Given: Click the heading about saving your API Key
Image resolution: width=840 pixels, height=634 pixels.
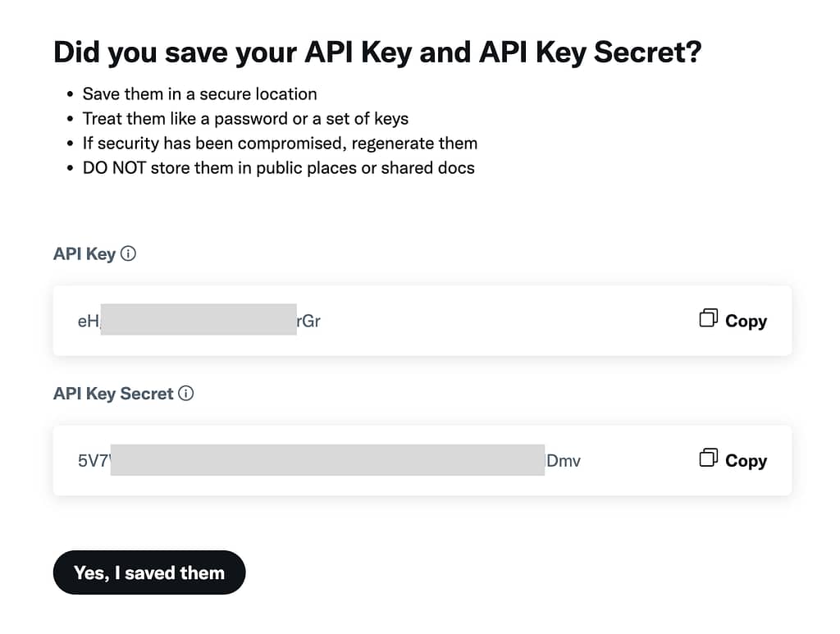Looking at the screenshot, I should coord(377,52).
